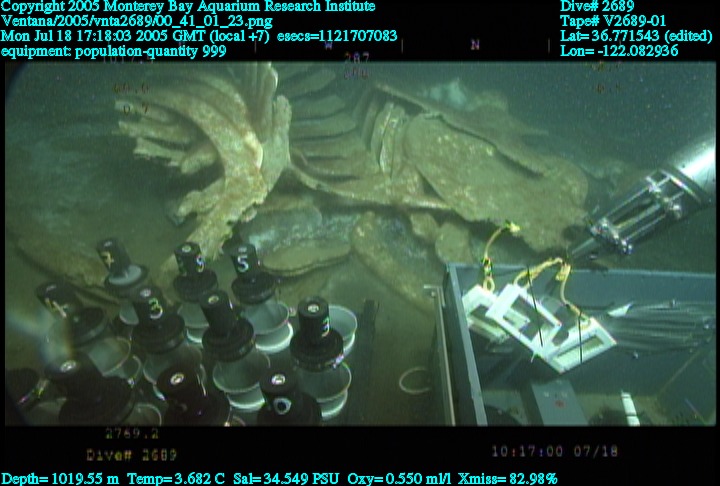Click the Monterey Bay Aquarium copyright text
The height and width of the screenshot is (486, 720).
tap(188, 6)
